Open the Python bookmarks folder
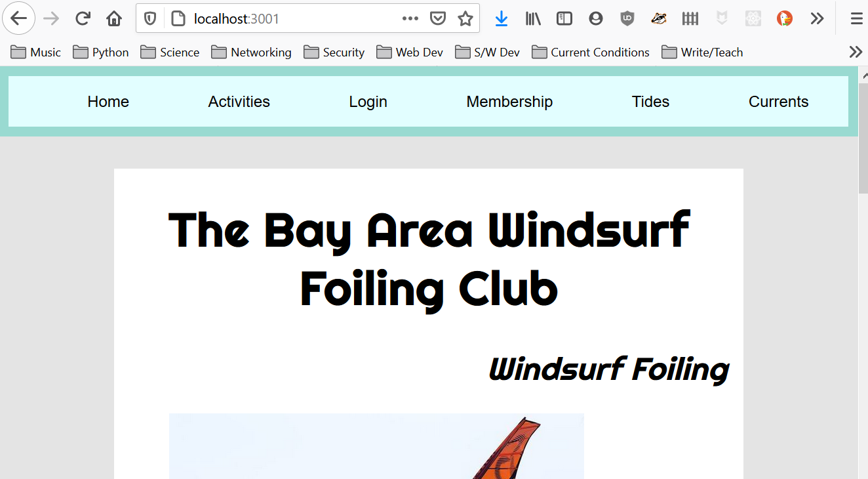This screenshot has height=479, width=868. [101, 52]
